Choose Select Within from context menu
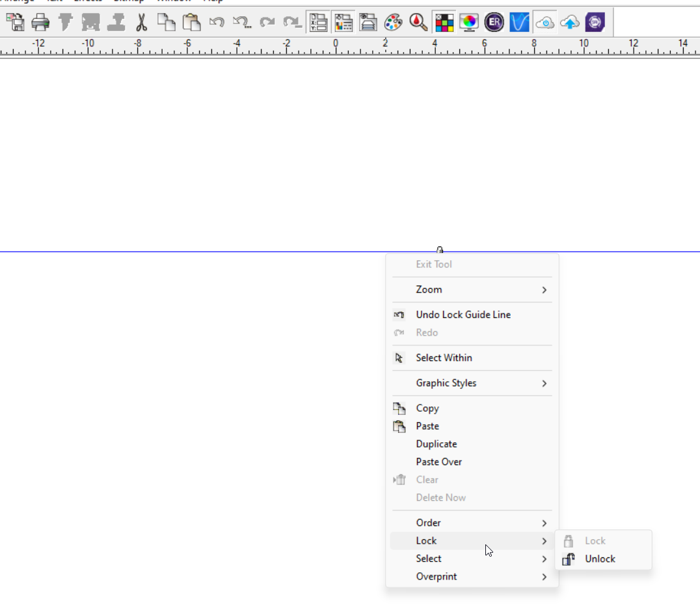The image size is (700, 612). click(472, 358)
